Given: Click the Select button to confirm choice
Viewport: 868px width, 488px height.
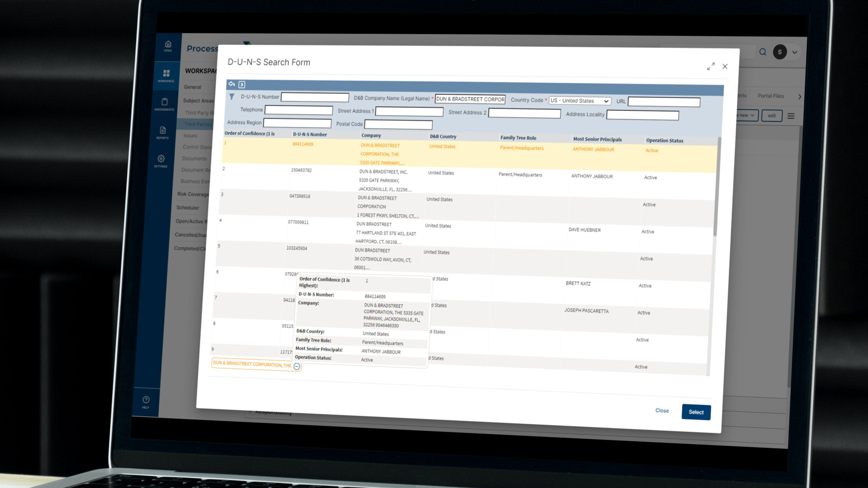Looking at the screenshot, I should (696, 412).
